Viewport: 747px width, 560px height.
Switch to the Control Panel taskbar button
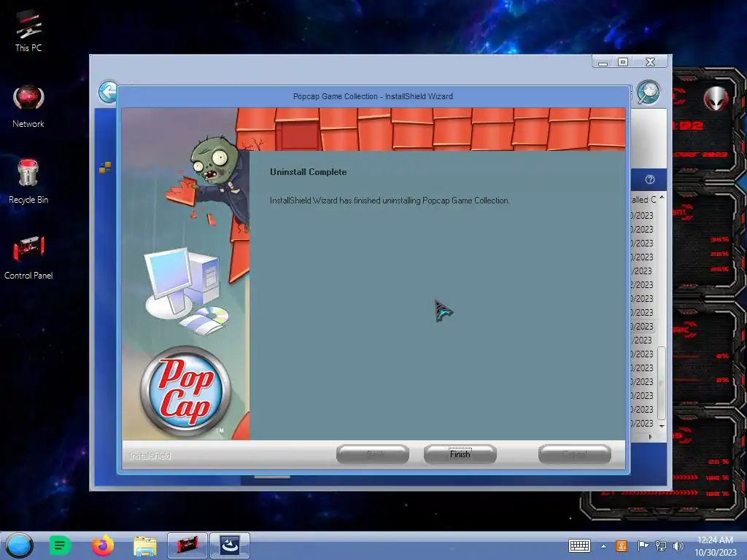187,545
